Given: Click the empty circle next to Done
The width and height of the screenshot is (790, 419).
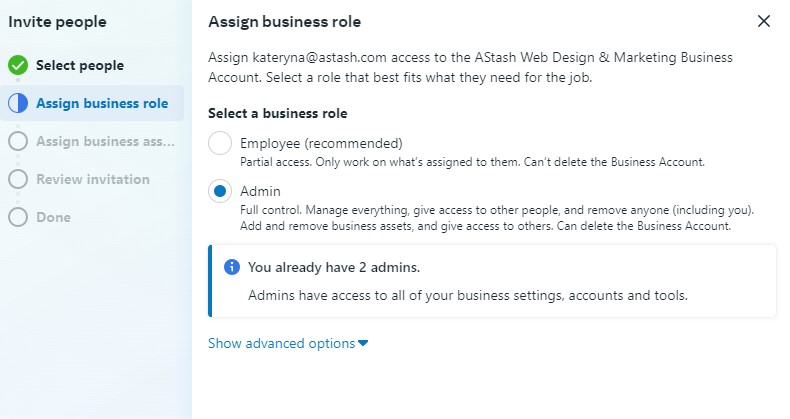Looking at the screenshot, I should click(x=18, y=217).
